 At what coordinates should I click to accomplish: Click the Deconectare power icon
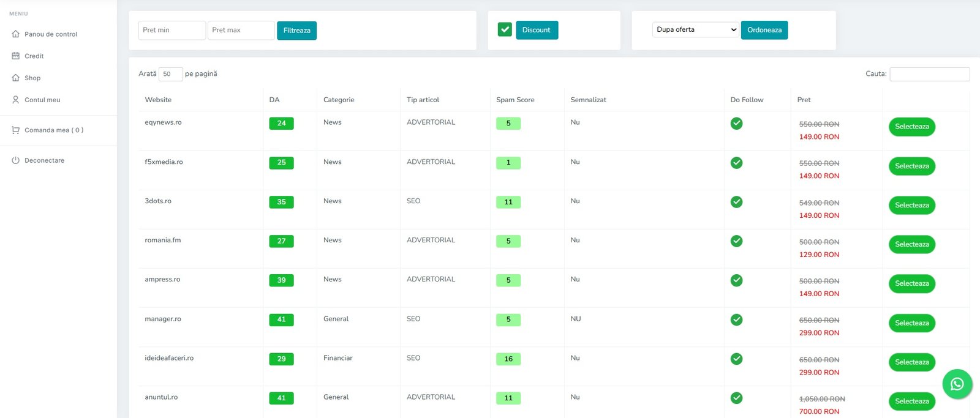16,160
